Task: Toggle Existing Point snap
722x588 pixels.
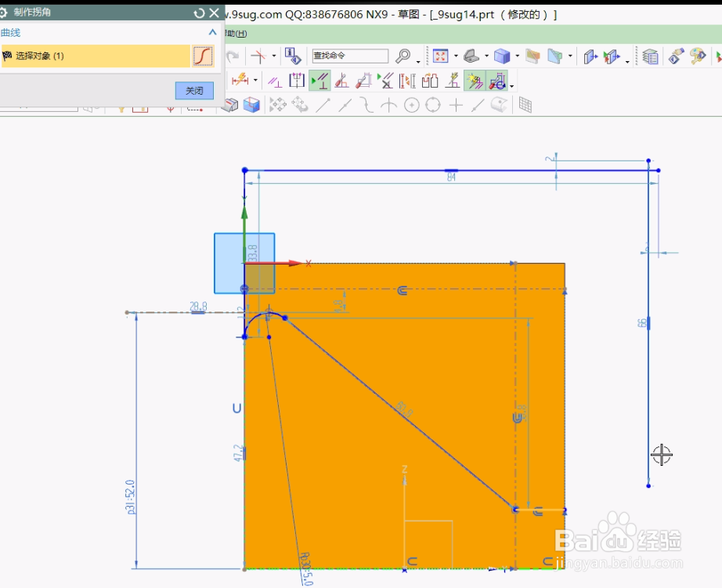Action: (456, 106)
